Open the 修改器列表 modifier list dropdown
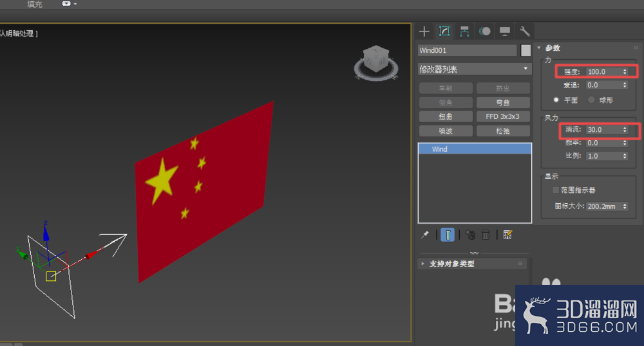This screenshot has height=346, width=644. pyautogui.click(x=475, y=69)
